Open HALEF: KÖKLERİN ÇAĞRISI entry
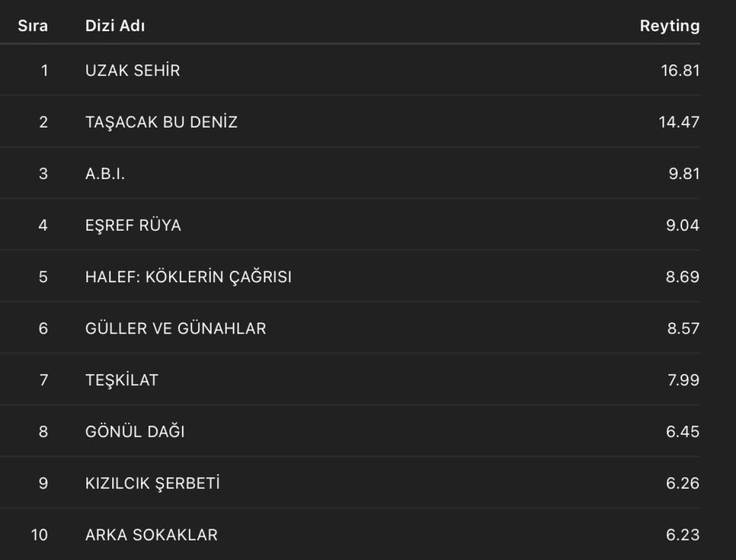This screenshot has width=736, height=560. (188, 277)
